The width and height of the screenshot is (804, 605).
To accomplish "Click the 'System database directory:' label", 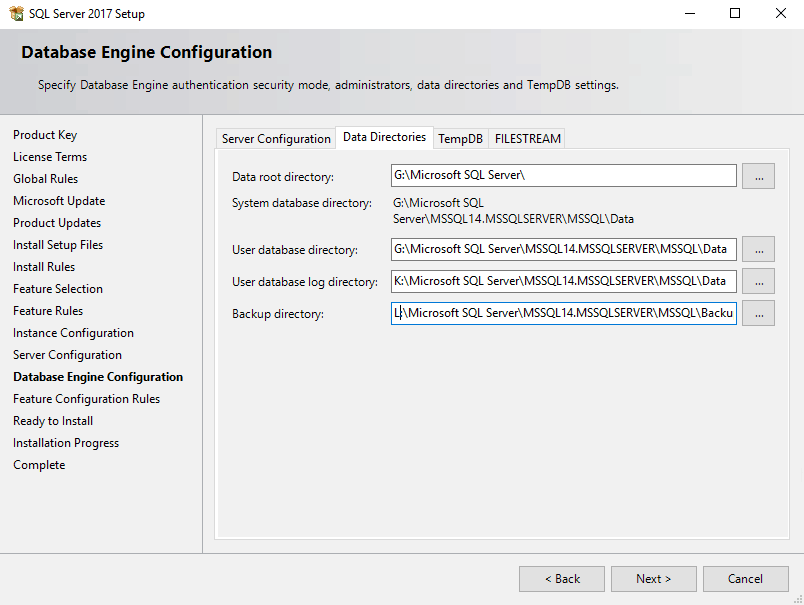I will click(302, 203).
